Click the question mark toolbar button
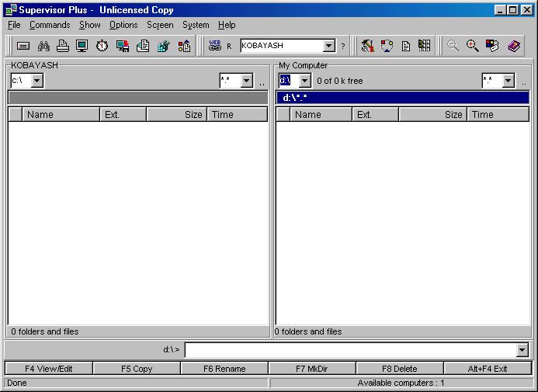Screen dimensions: 538x392 point(343,47)
